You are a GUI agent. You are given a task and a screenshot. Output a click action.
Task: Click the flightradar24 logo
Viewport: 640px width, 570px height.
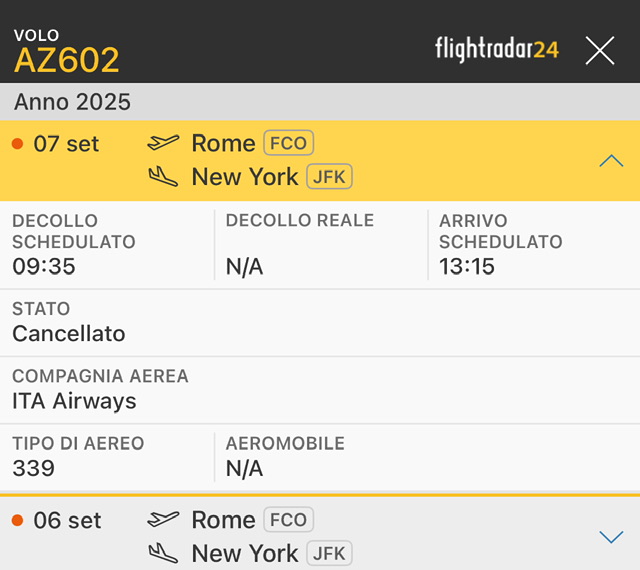pos(497,49)
